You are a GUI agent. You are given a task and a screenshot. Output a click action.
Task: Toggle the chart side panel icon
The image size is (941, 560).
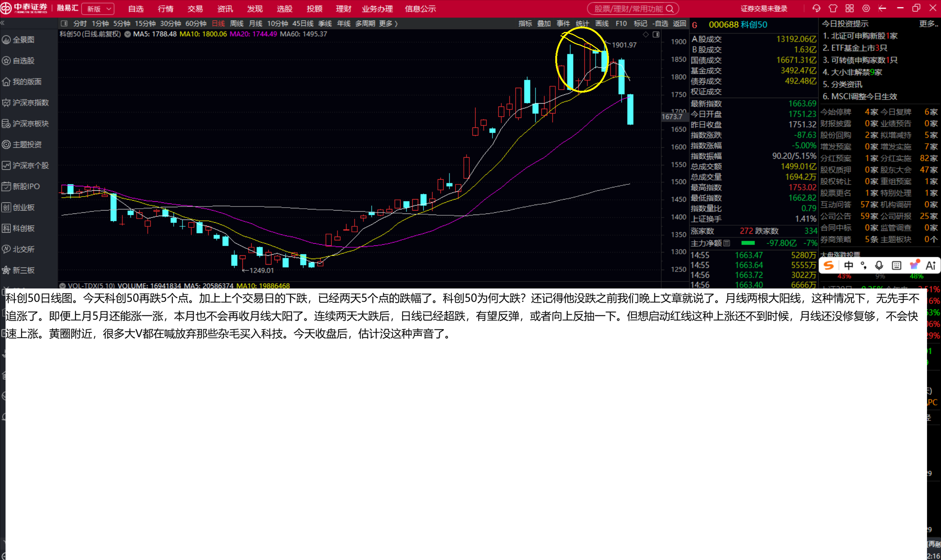coord(656,34)
